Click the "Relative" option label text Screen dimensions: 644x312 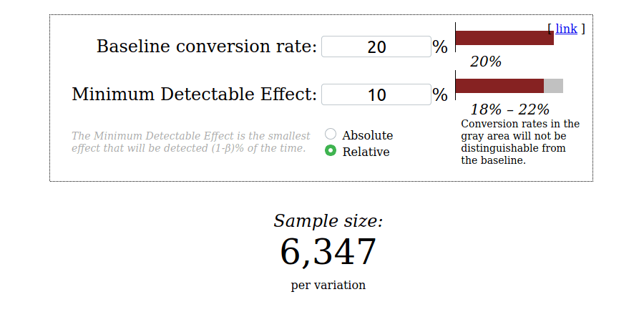click(x=366, y=152)
